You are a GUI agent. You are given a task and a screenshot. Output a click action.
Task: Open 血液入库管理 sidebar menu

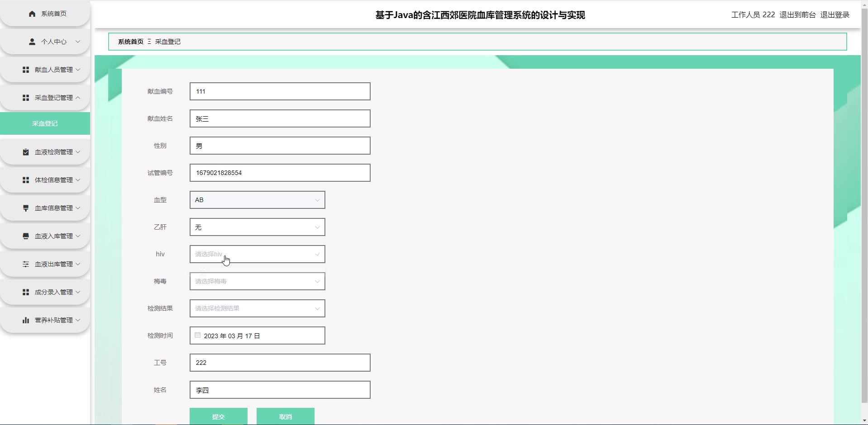pos(45,236)
